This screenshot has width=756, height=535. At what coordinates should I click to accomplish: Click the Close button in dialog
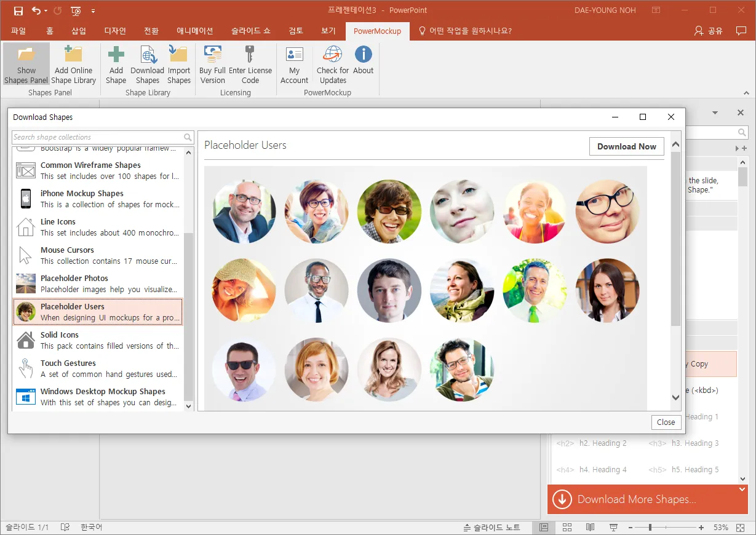pos(666,422)
